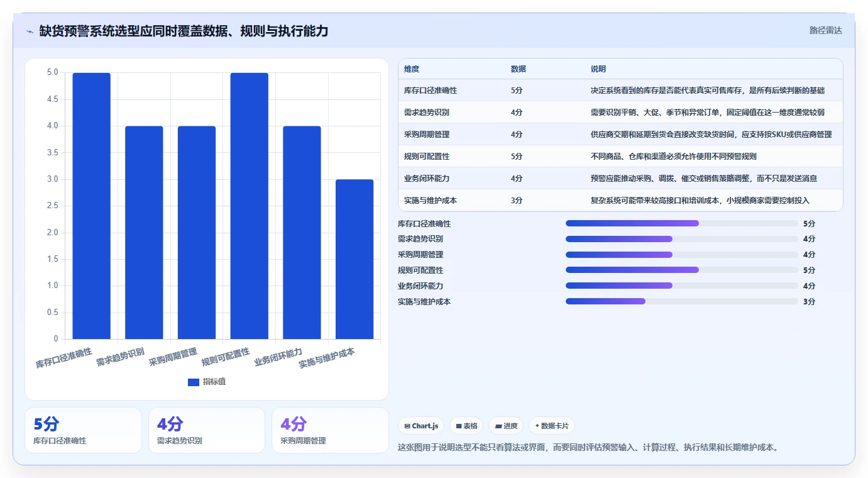Select the 业务闭环能力 table row name
The image size is (868, 478).
427,179
